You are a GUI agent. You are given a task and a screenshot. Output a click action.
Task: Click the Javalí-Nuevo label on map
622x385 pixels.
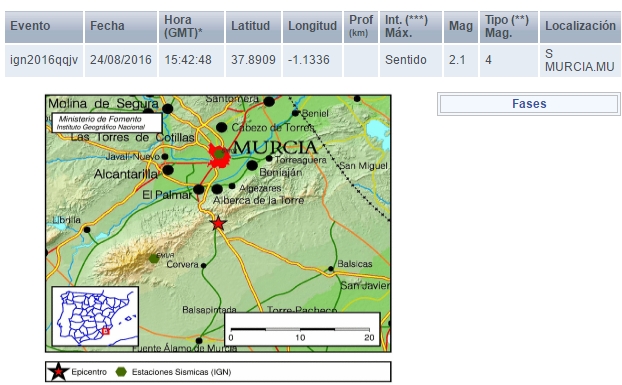pos(132,157)
